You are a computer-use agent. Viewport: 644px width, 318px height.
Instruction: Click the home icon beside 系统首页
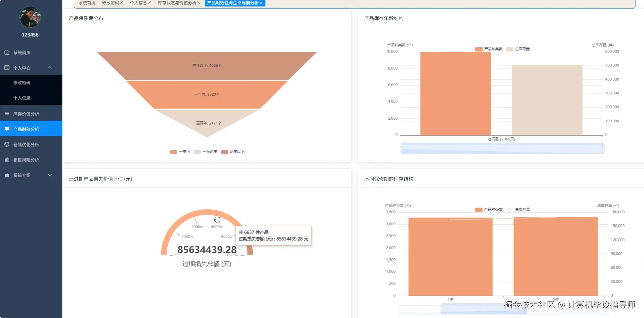pyautogui.click(x=7, y=52)
